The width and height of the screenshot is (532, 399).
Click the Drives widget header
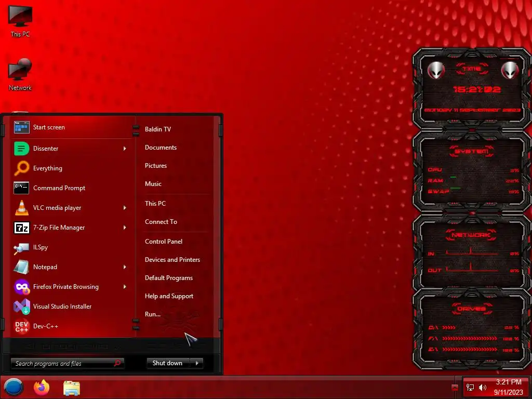[x=472, y=309]
